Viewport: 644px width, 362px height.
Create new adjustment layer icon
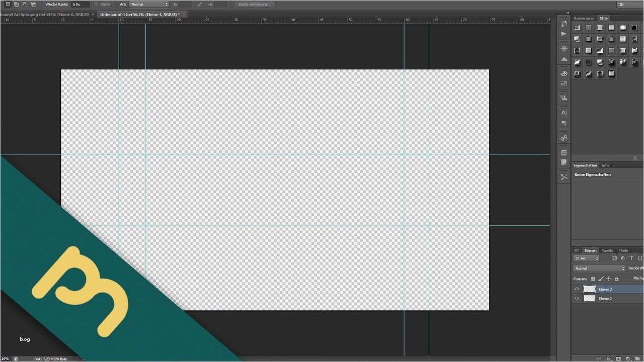(x=628, y=358)
